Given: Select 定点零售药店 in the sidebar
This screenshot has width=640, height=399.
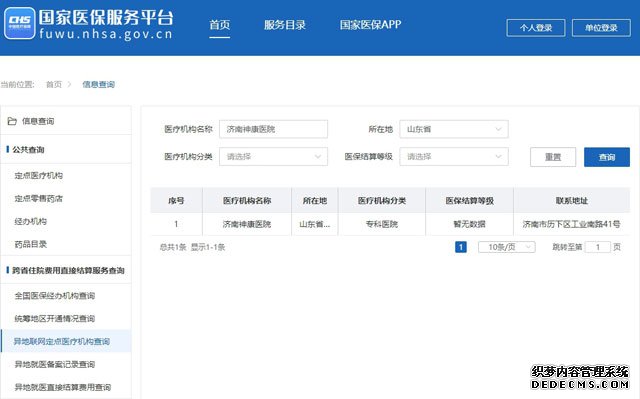Looking at the screenshot, I should coord(39,199).
